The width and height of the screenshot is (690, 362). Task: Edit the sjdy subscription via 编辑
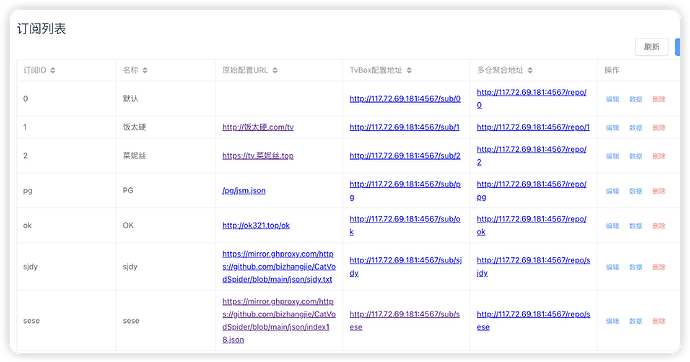[612, 267]
